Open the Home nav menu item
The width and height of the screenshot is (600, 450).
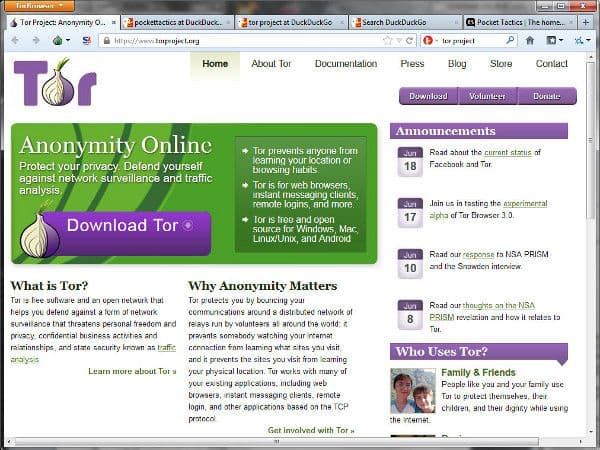(215, 64)
